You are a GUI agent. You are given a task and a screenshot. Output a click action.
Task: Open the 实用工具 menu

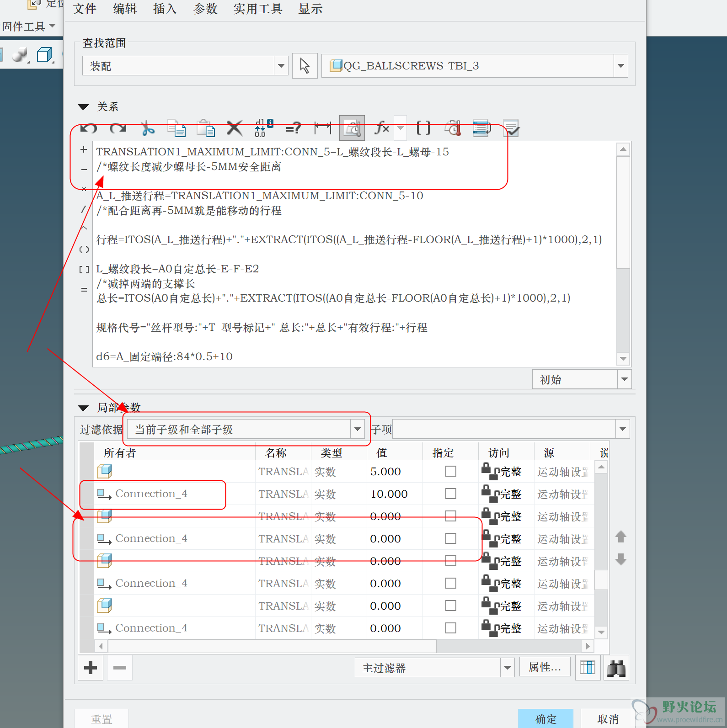tap(258, 9)
